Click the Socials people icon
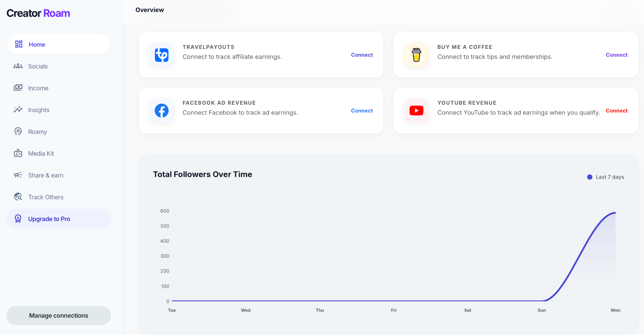The height and width of the screenshot is (335, 644). point(18,66)
